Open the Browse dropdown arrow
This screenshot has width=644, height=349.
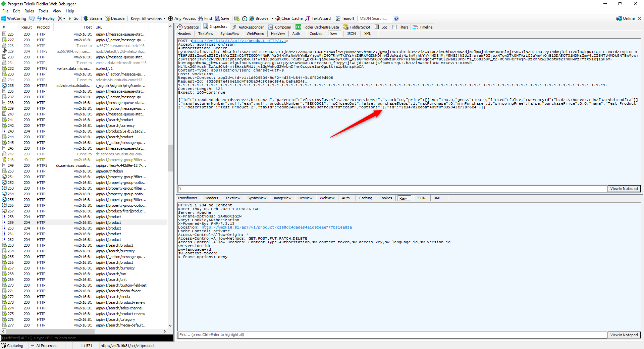click(x=272, y=18)
